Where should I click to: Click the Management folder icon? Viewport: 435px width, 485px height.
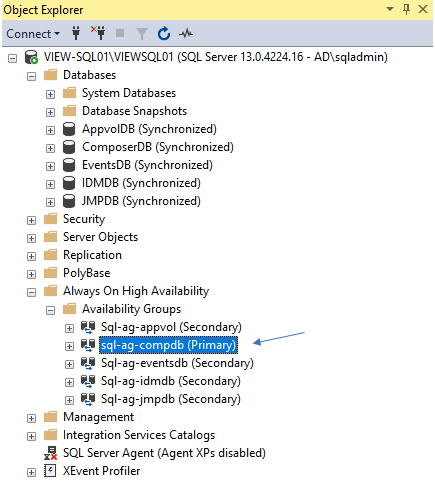(x=50, y=417)
